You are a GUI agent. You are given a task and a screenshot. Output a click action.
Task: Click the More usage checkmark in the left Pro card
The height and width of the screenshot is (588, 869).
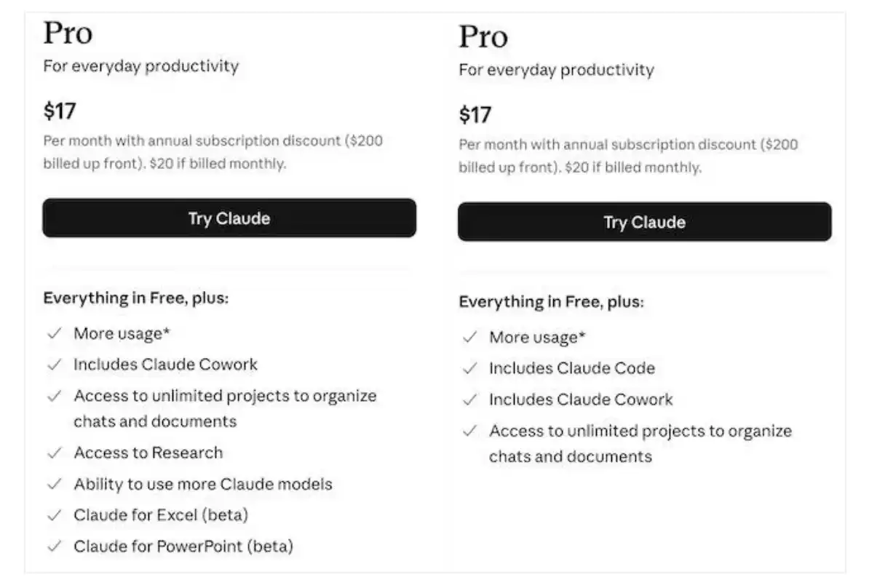[54, 334]
